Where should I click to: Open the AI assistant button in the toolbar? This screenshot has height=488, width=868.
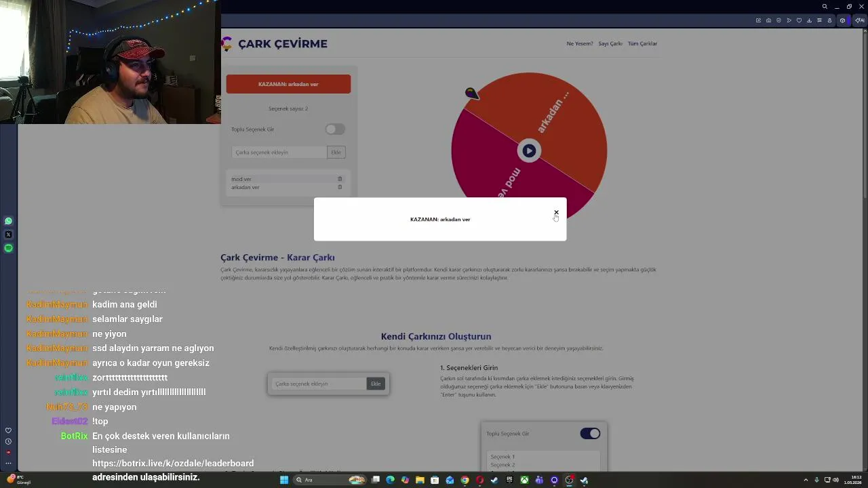coord(860,20)
